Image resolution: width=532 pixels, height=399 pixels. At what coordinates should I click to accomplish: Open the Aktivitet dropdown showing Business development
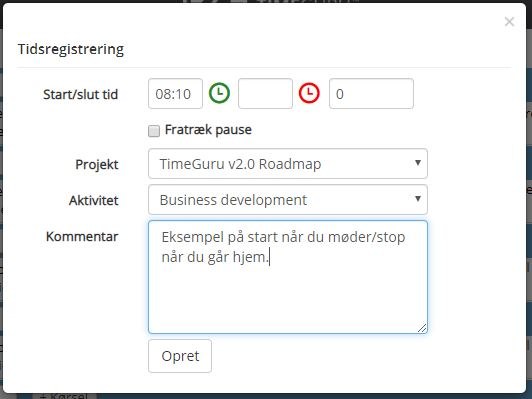coord(288,200)
